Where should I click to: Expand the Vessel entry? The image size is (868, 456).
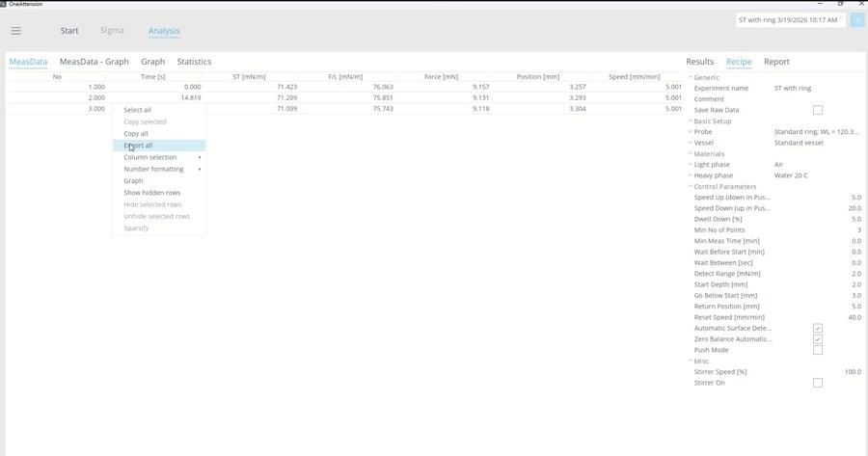(690, 143)
